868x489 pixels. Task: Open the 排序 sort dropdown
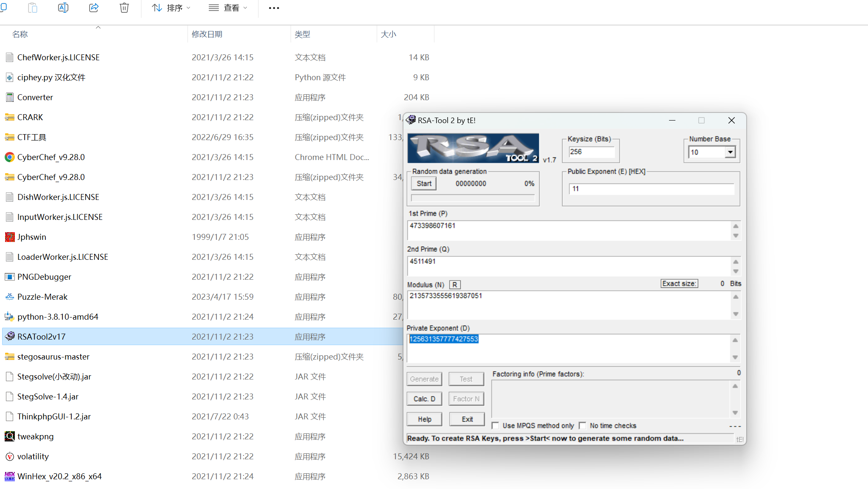point(171,8)
